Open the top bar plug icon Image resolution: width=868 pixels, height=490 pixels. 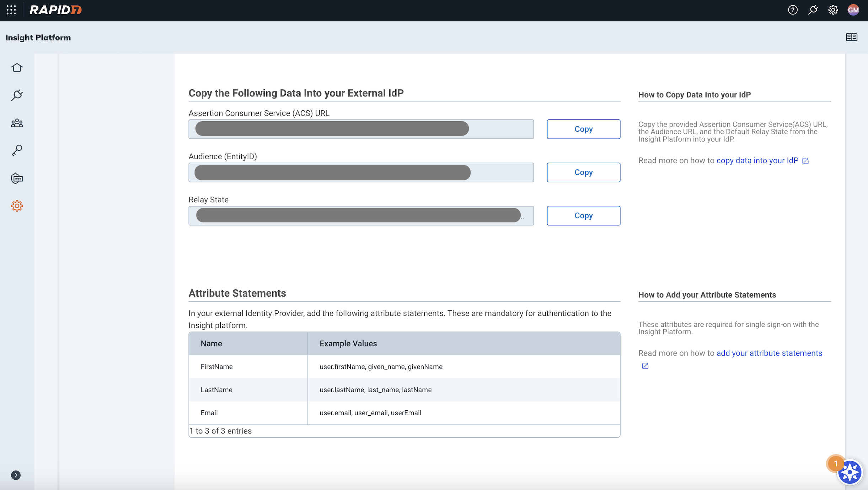[813, 10]
